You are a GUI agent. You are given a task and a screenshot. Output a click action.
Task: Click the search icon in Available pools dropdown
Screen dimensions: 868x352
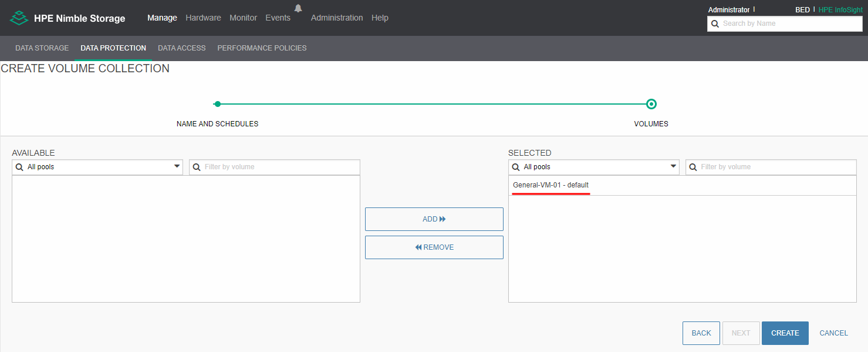pyautogui.click(x=19, y=167)
